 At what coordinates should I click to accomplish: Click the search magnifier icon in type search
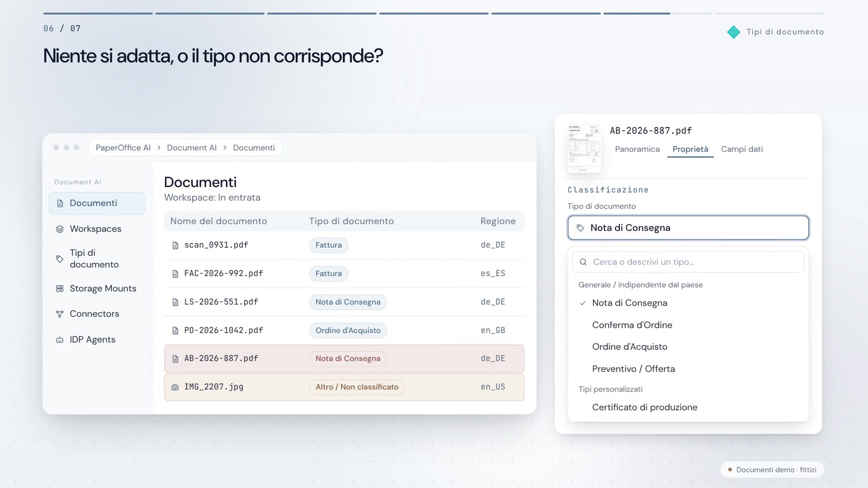click(x=583, y=262)
